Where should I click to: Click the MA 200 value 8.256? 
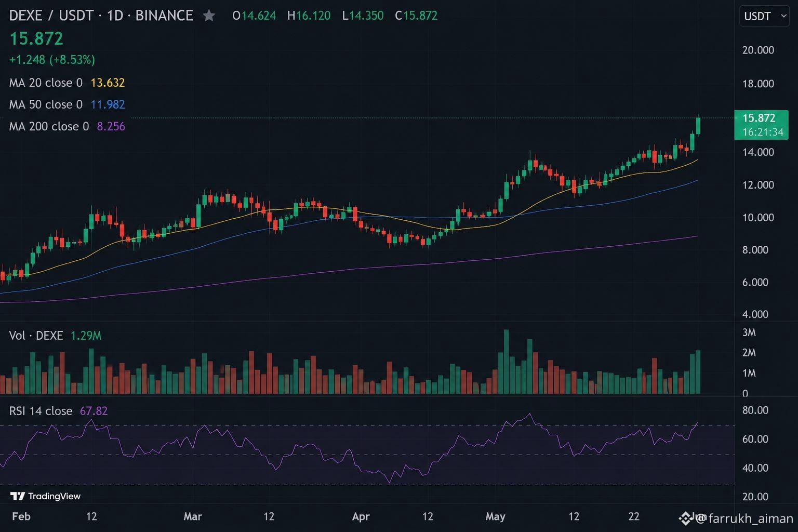pyautogui.click(x=111, y=126)
